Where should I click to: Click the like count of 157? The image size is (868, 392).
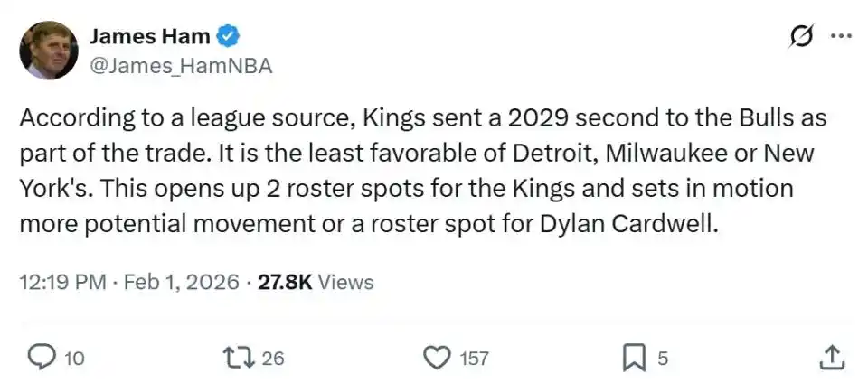point(474,359)
